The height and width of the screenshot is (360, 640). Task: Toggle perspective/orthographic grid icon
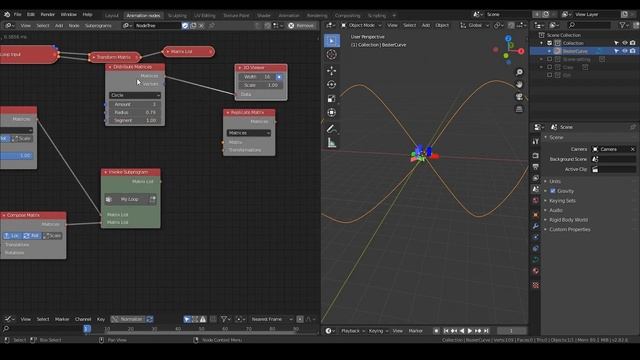(x=519, y=109)
